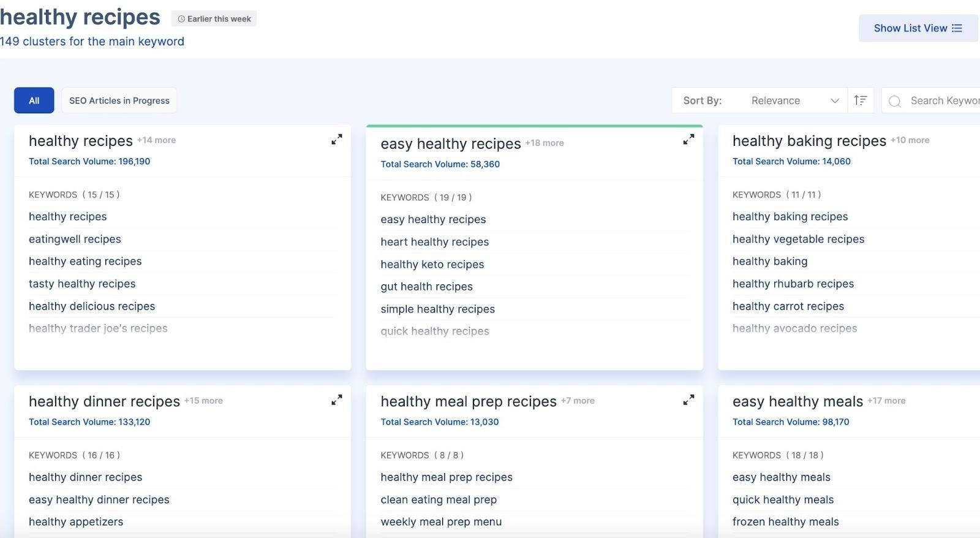Screen dimensions: 980x538
Task: Click the search magnifier icon
Action: (x=895, y=101)
